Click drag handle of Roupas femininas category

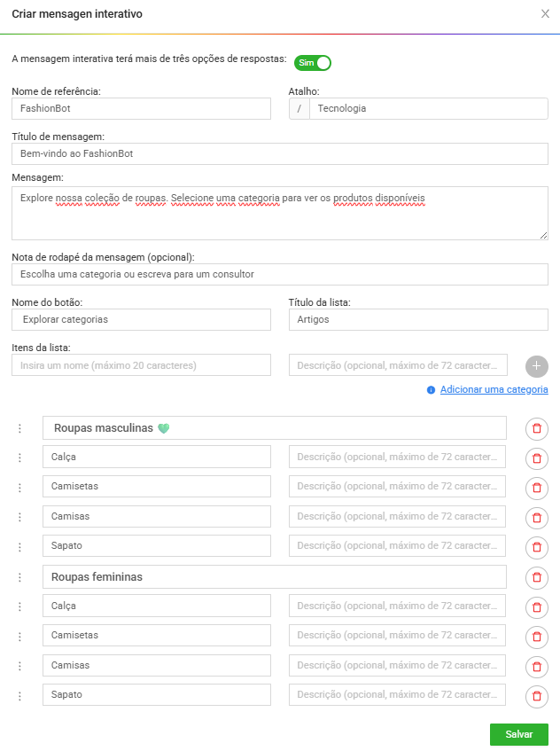coord(19,577)
